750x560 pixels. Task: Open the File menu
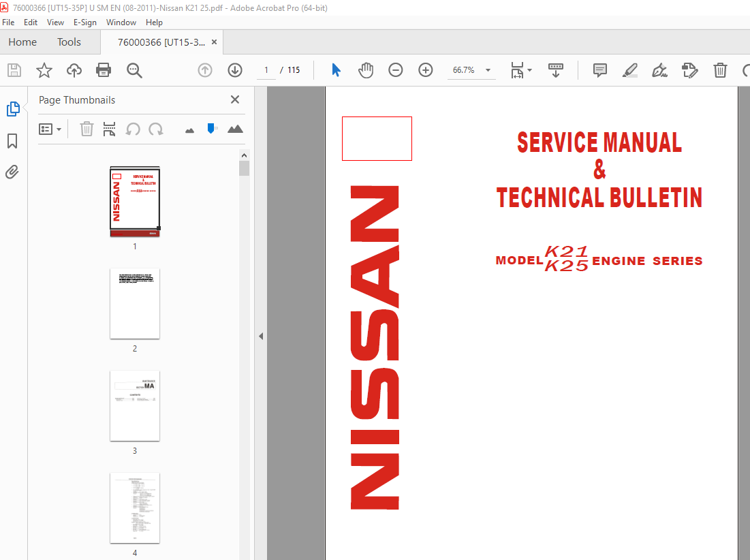tap(8, 22)
